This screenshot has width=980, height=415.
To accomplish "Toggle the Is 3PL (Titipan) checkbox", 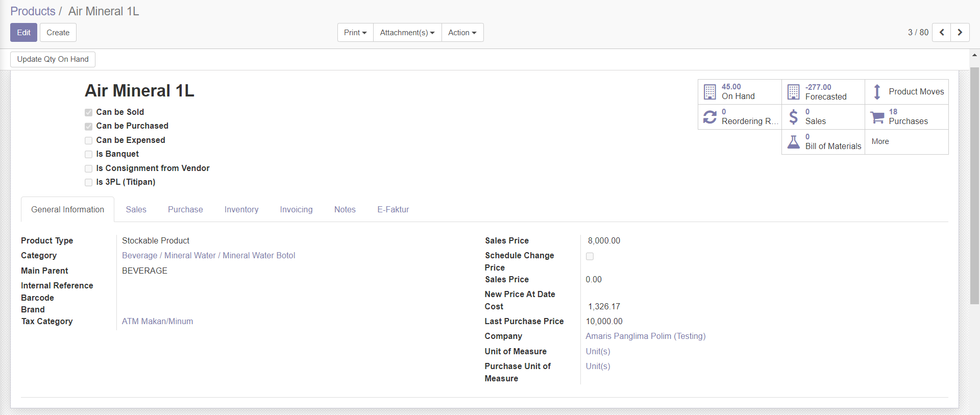I will [88, 182].
